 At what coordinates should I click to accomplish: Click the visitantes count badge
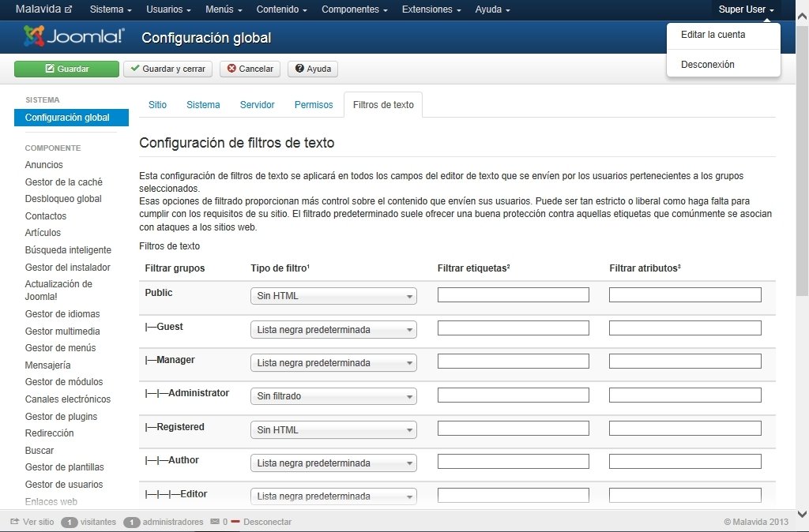(70, 523)
